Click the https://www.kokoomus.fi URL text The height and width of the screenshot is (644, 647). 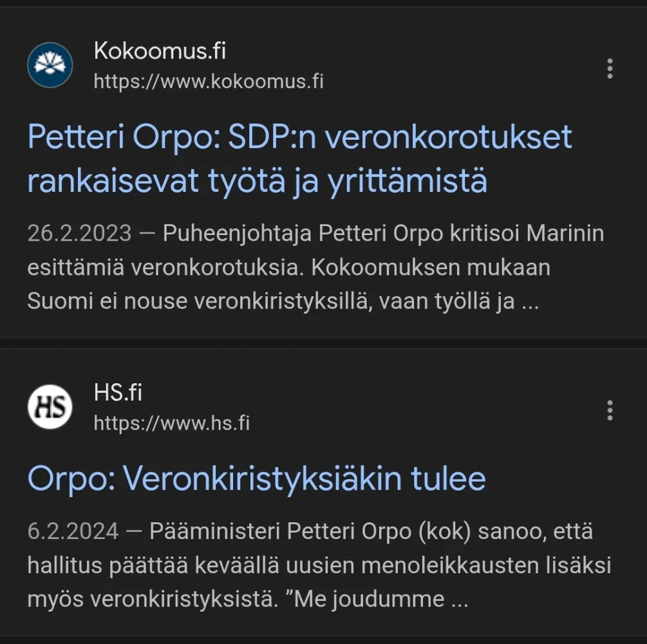(209, 82)
